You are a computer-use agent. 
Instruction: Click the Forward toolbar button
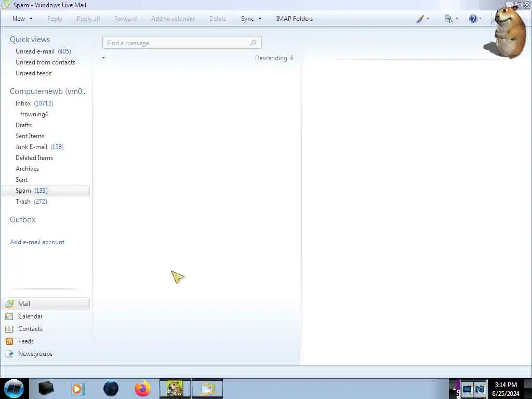tap(125, 19)
